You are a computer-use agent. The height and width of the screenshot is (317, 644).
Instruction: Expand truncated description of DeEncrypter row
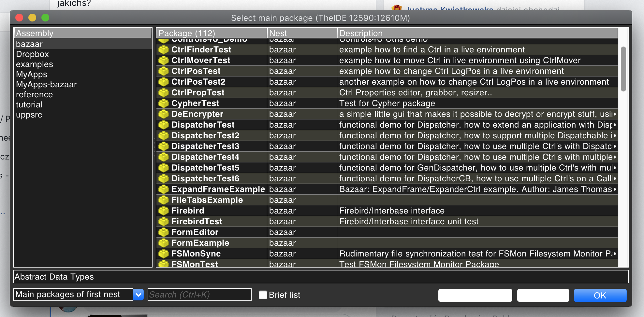point(615,114)
